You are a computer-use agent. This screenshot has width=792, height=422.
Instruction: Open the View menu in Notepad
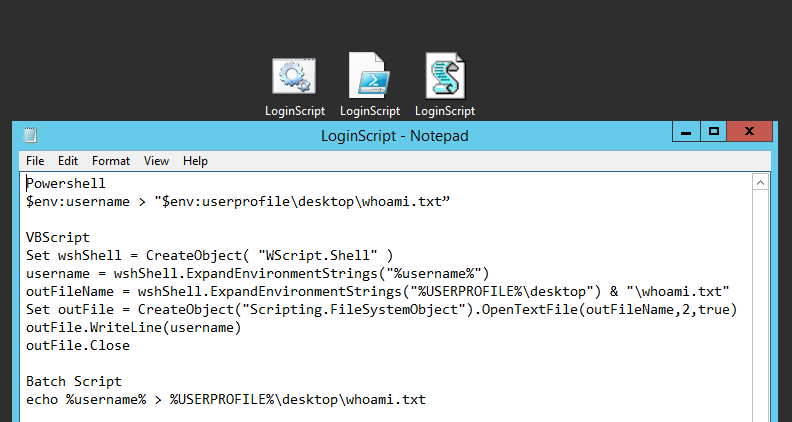click(x=156, y=161)
